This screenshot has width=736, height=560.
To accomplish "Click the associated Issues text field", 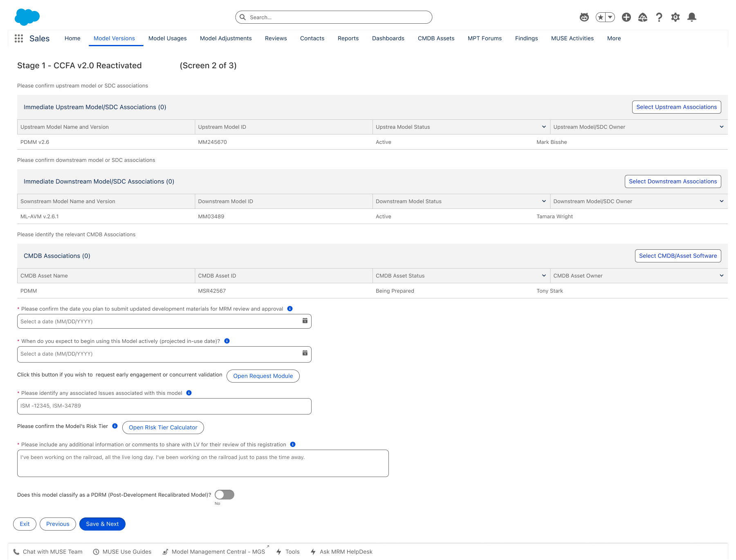I will click(164, 406).
